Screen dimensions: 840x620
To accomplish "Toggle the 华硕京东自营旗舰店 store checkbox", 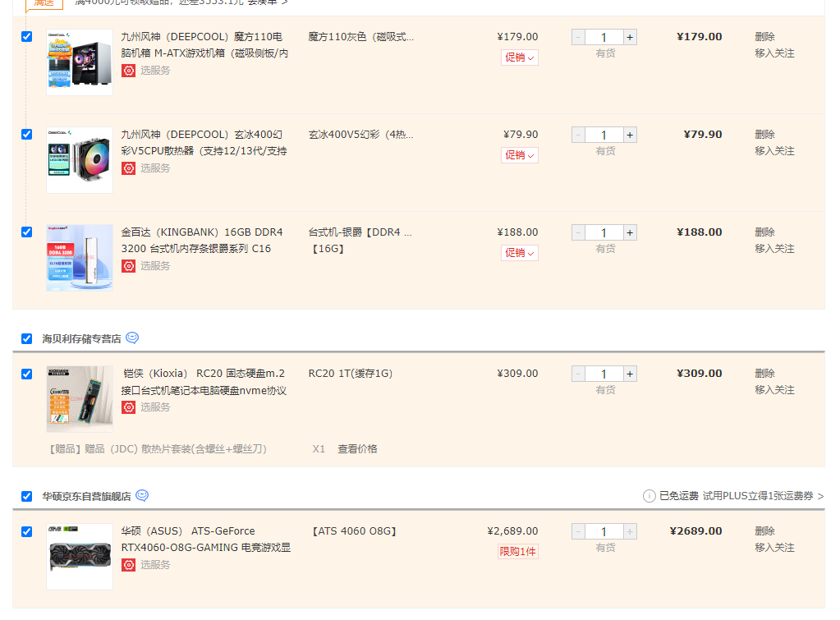I will [27, 496].
